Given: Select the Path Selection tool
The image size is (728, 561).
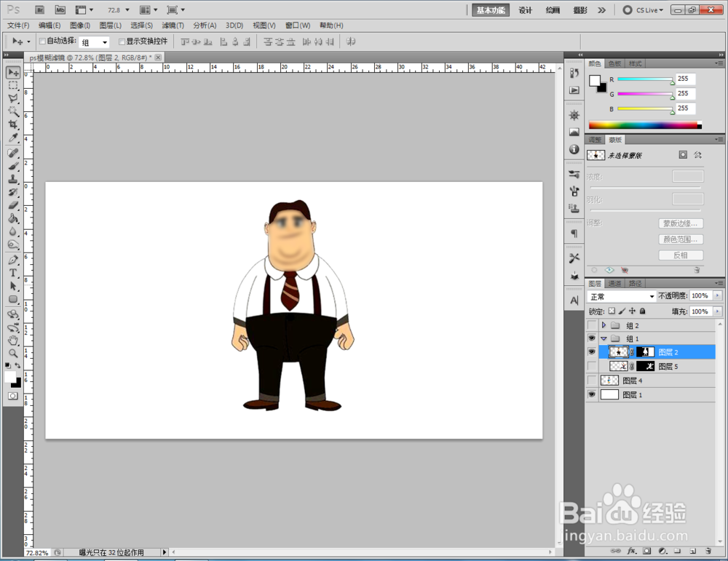Looking at the screenshot, I should point(13,286).
